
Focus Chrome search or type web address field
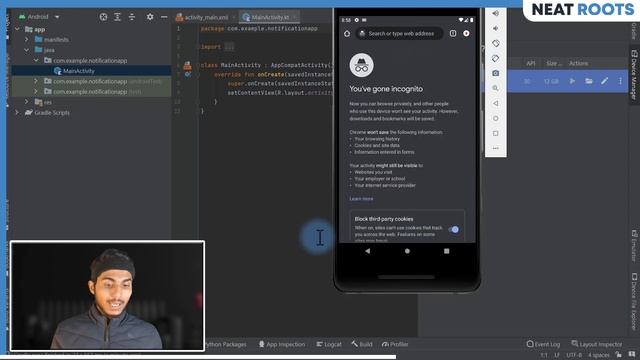pos(400,33)
